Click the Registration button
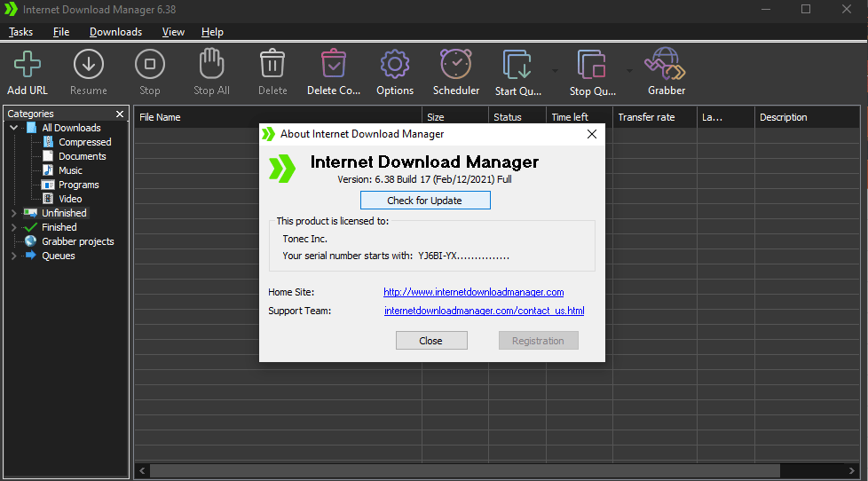The height and width of the screenshot is (481, 868). 538,341
